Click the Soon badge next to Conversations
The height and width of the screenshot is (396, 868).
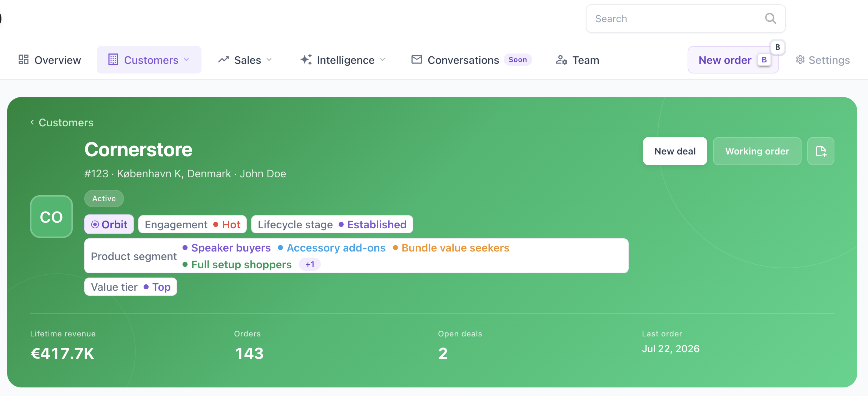pos(518,60)
